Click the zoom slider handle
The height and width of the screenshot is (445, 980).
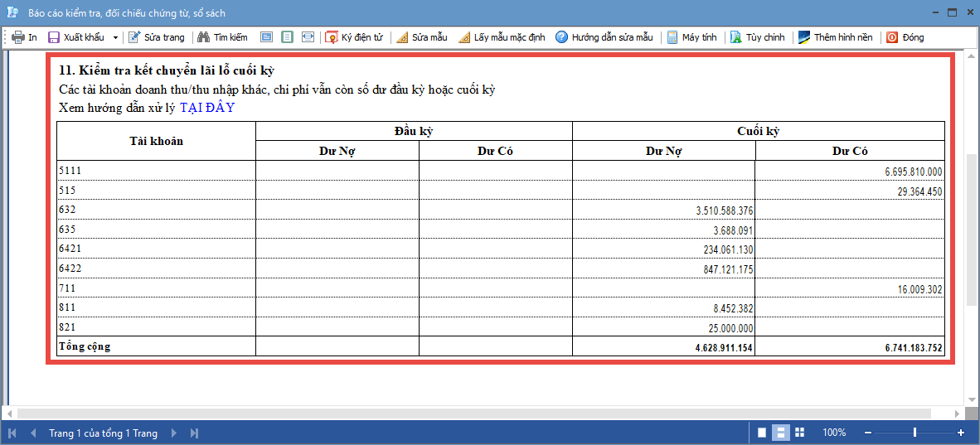[915, 433]
